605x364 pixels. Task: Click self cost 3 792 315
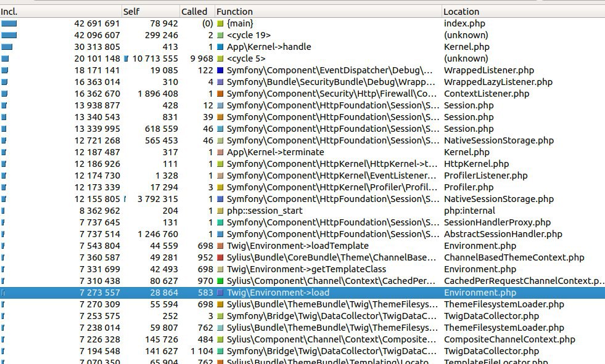(158, 199)
